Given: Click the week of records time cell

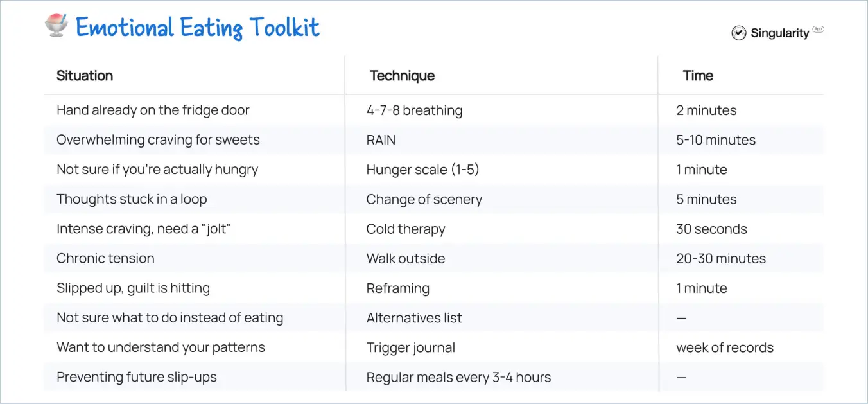Looking at the screenshot, I should 724,347.
